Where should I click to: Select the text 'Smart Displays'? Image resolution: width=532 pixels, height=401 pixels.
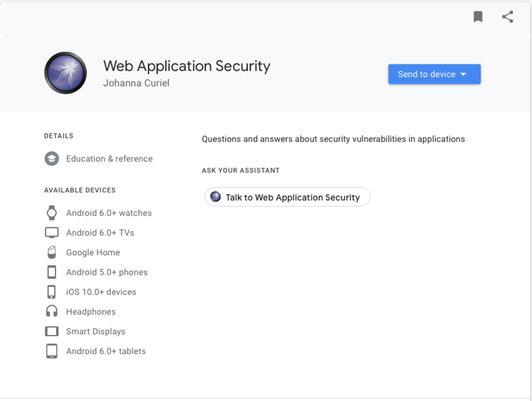click(96, 331)
